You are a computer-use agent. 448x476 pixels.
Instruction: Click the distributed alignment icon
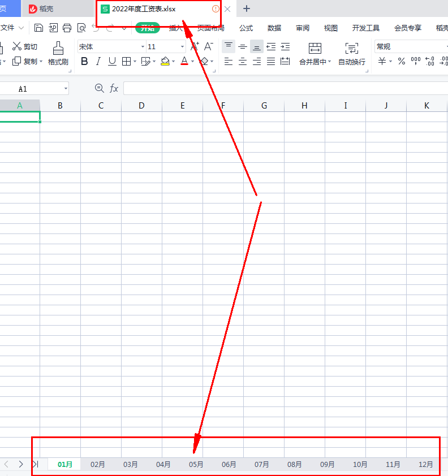[285, 61]
